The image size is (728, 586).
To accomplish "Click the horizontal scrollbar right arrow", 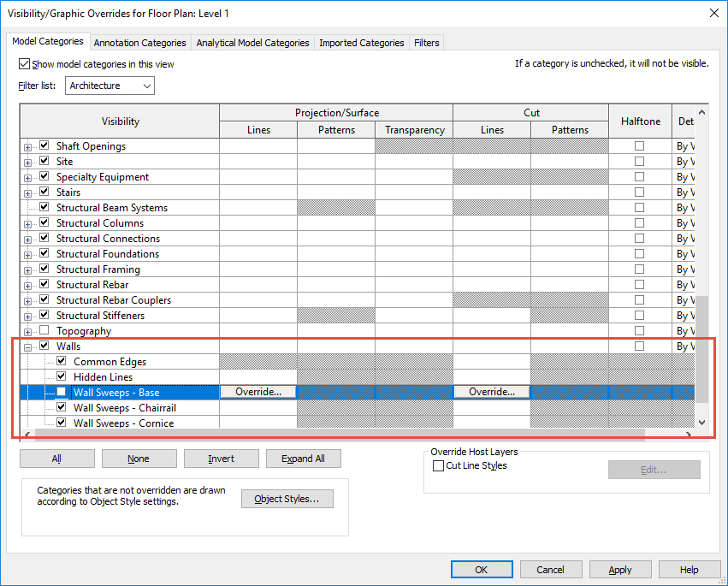I will pyautogui.click(x=689, y=435).
